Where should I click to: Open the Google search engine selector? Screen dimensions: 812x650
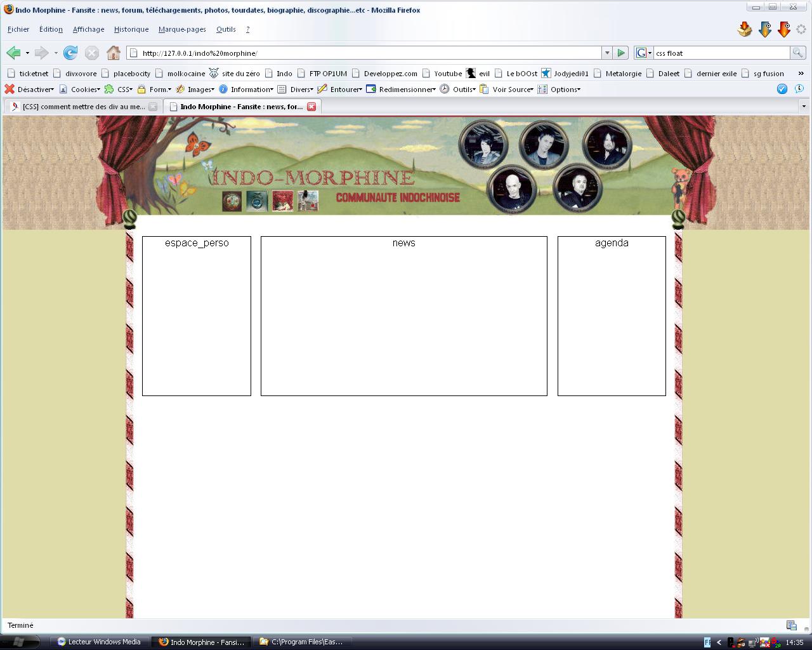[x=644, y=53]
